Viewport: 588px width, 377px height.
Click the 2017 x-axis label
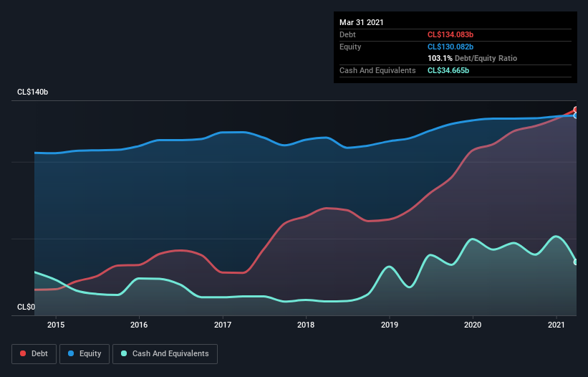tap(223, 325)
